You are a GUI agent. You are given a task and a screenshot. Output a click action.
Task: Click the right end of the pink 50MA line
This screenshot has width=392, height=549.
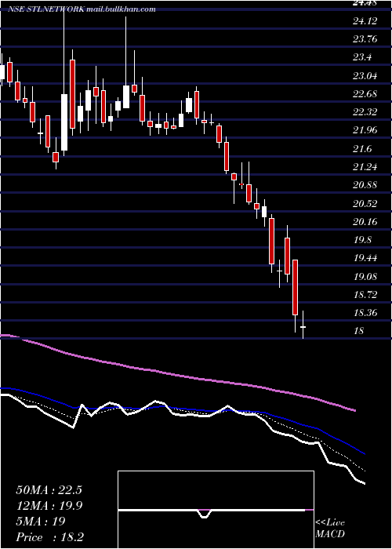(x=354, y=410)
